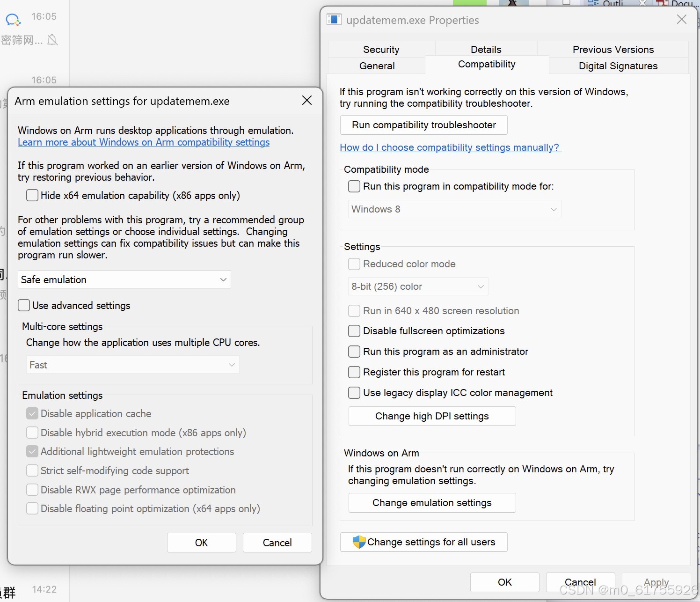Toggle Run in 640 x 480 screen resolution

coord(354,311)
